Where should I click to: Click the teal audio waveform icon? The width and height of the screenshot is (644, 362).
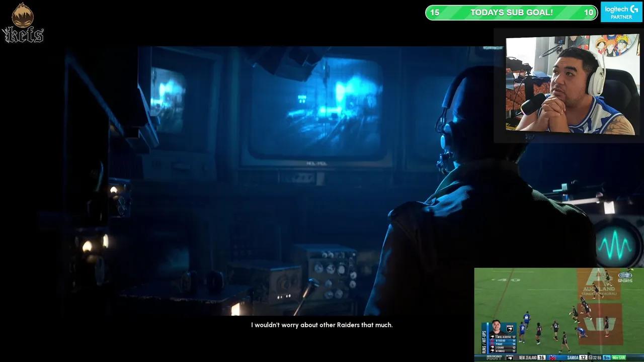coord(614,246)
